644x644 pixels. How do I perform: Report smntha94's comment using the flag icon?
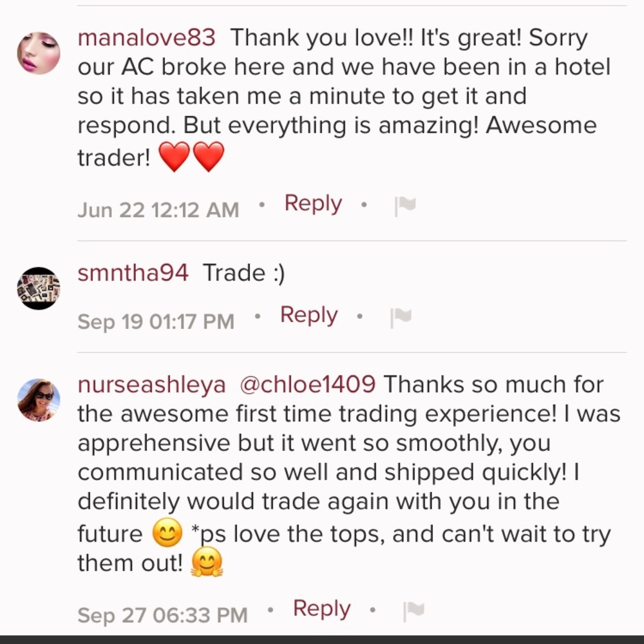click(x=401, y=316)
